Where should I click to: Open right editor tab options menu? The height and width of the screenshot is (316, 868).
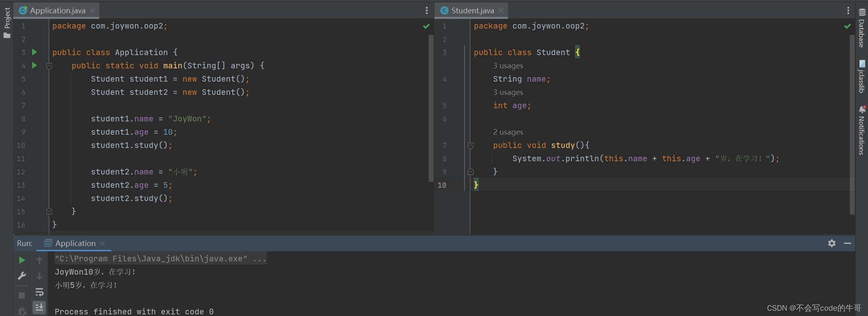tap(848, 10)
